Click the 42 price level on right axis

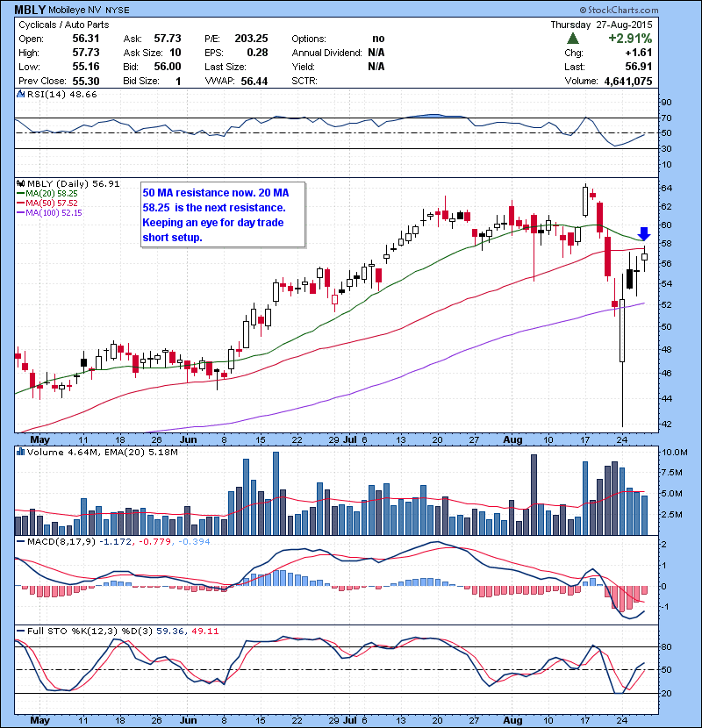coord(666,425)
